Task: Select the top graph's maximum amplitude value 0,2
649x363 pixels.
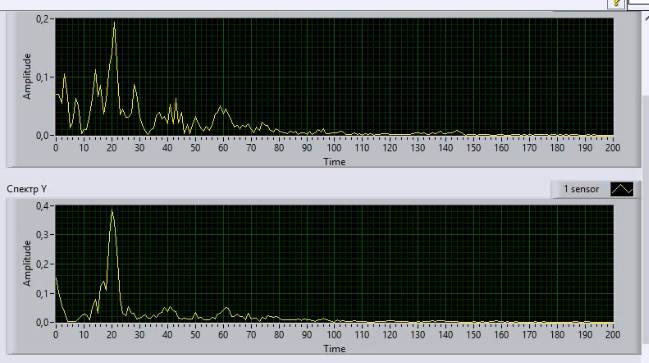Action: click(x=42, y=19)
